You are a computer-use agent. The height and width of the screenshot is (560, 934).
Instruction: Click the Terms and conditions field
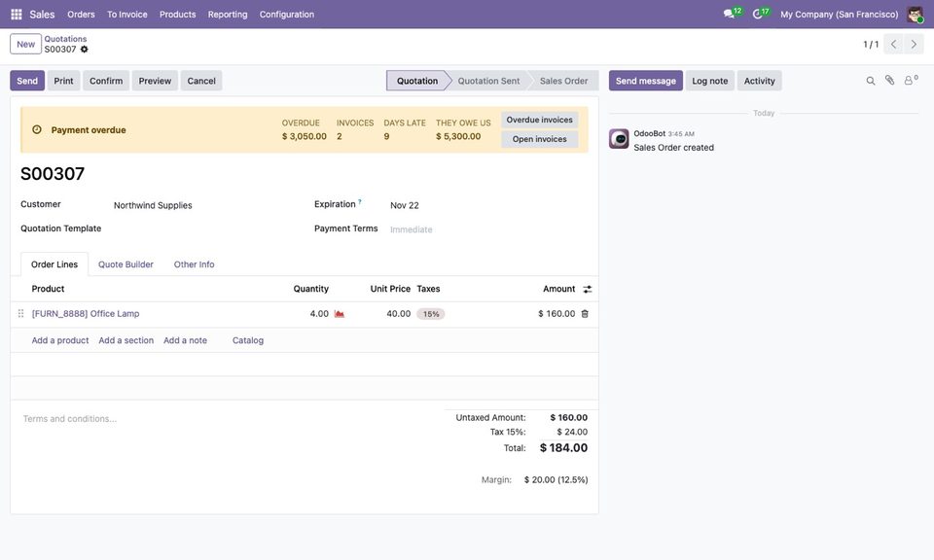click(227, 419)
